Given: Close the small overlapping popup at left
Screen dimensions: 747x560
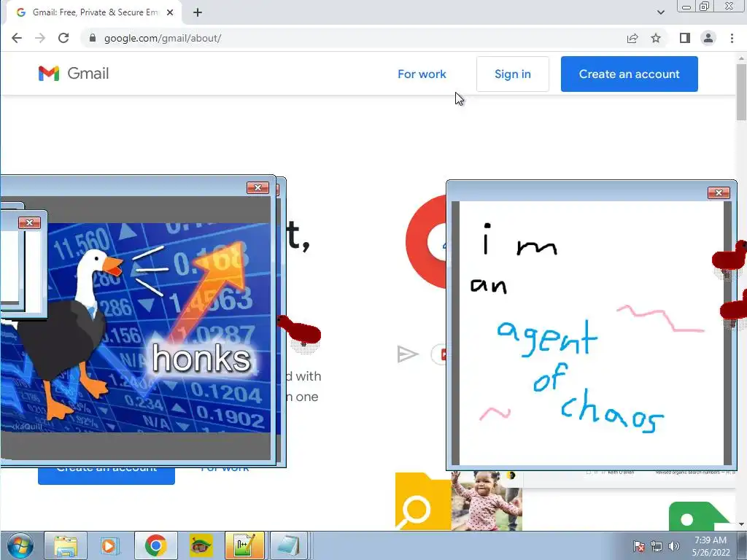Looking at the screenshot, I should tap(29, 223).
